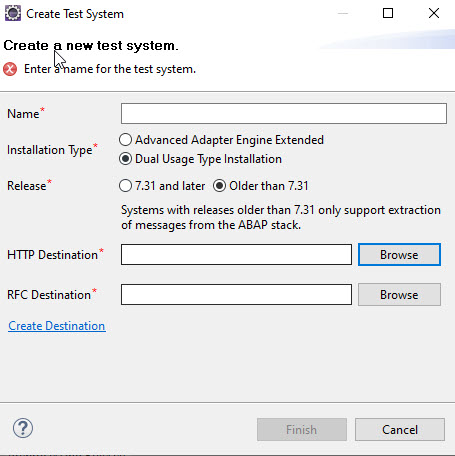This screenshot has height=456, width=455.
Task: Browse for an HTTP Destination
Action: [x=399, y=255]
